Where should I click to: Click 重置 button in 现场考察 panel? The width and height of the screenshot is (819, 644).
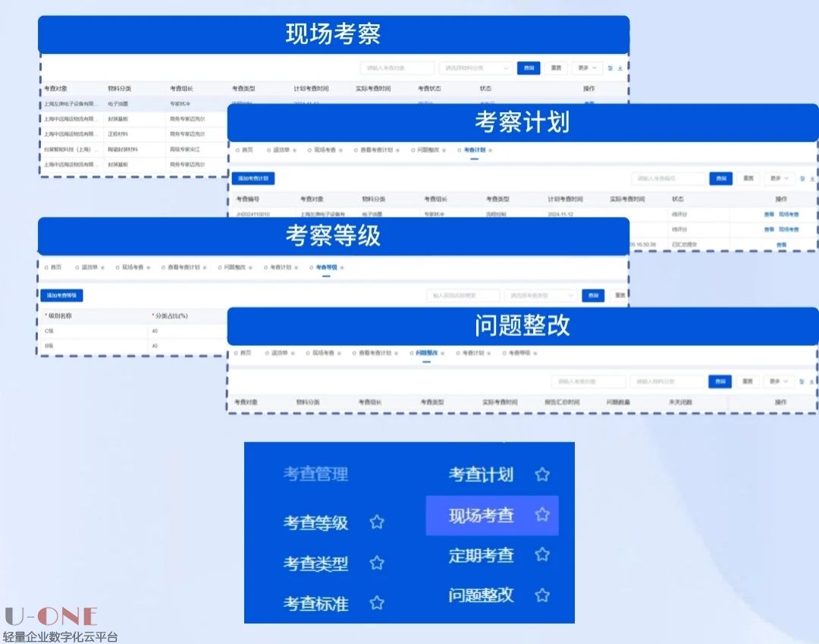pos(557,68)
